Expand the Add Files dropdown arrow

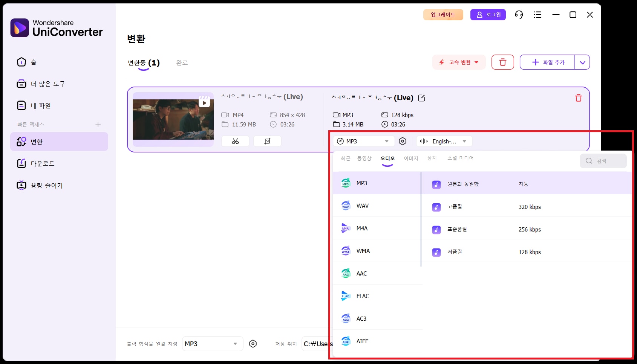click(x=582, y=62)
